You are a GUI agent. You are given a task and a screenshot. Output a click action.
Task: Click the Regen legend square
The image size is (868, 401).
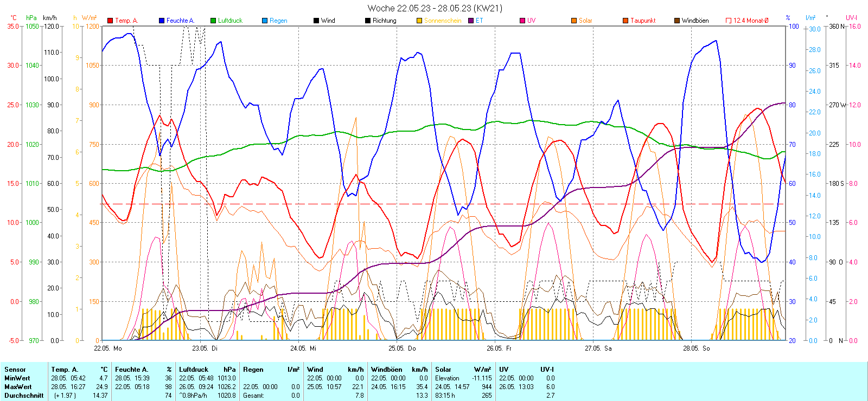click(x=265, y=21)
